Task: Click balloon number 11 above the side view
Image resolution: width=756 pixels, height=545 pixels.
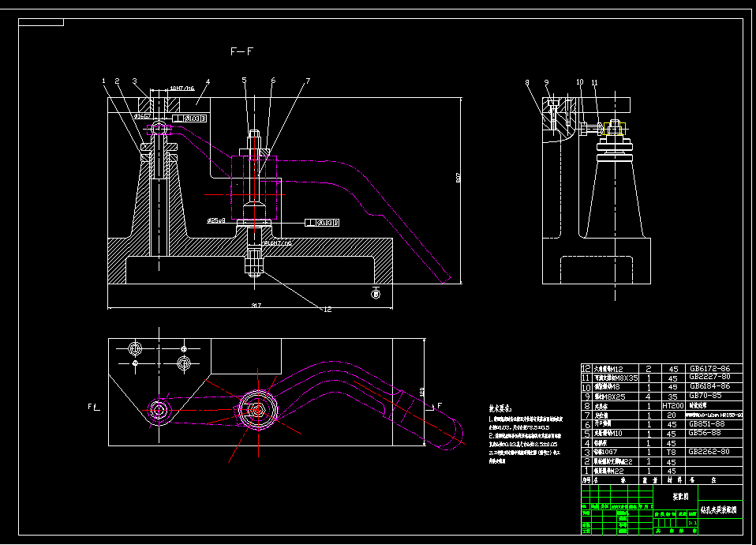Action: [x=594, y=83]
